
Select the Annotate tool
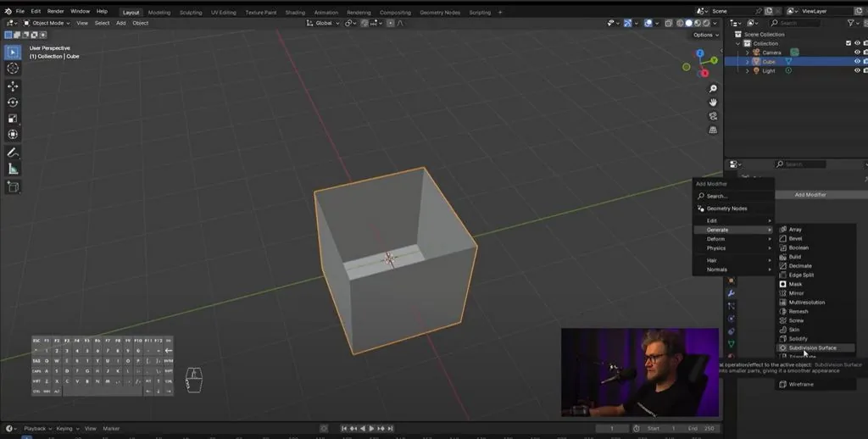click(x=13, y=153)
